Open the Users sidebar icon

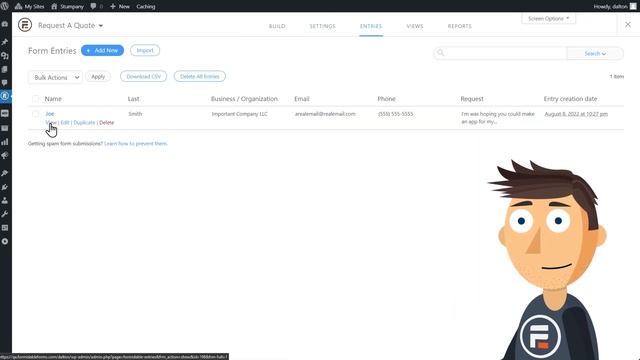5,201
